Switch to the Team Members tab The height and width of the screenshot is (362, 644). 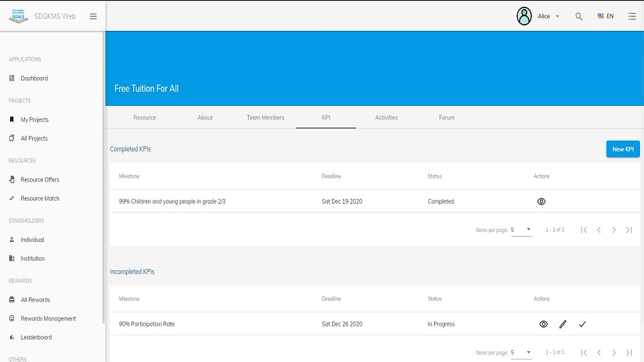pos(266,117)
